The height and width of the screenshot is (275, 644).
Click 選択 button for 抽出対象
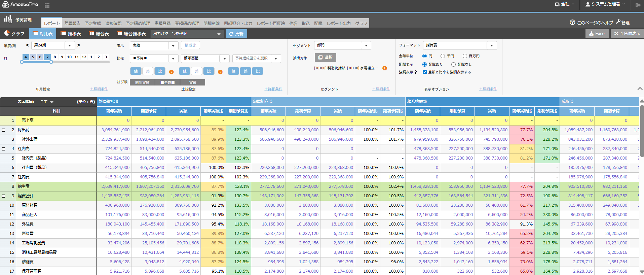(x=325, y=58)
